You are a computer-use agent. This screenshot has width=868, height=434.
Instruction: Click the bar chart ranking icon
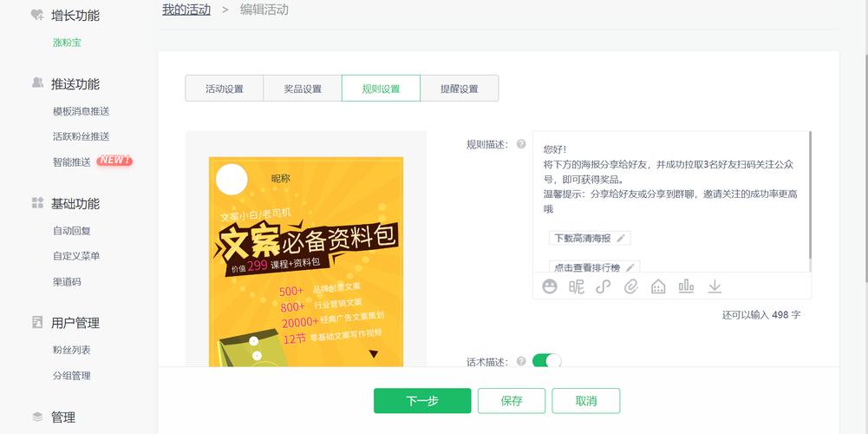click(686, 286)
